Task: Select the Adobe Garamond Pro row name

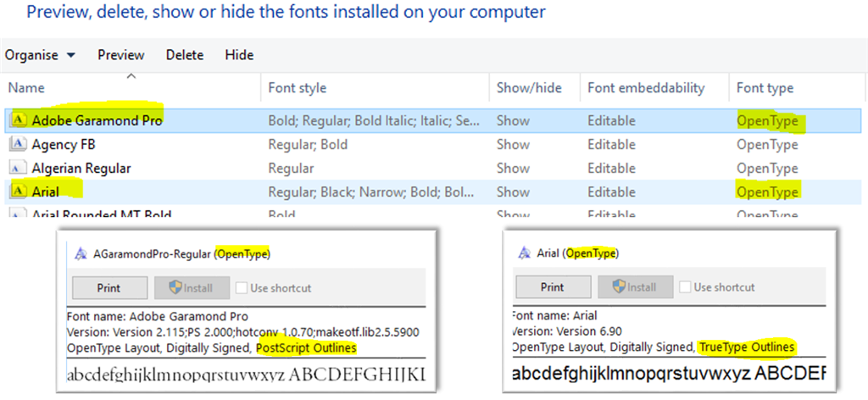Action: pos(97,120)
